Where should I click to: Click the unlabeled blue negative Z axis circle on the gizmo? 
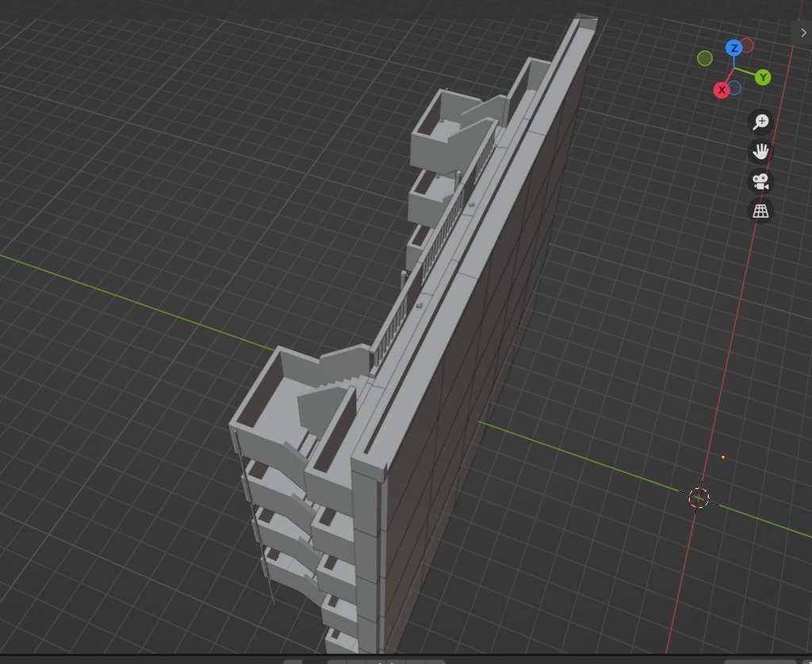click(734, 88)
